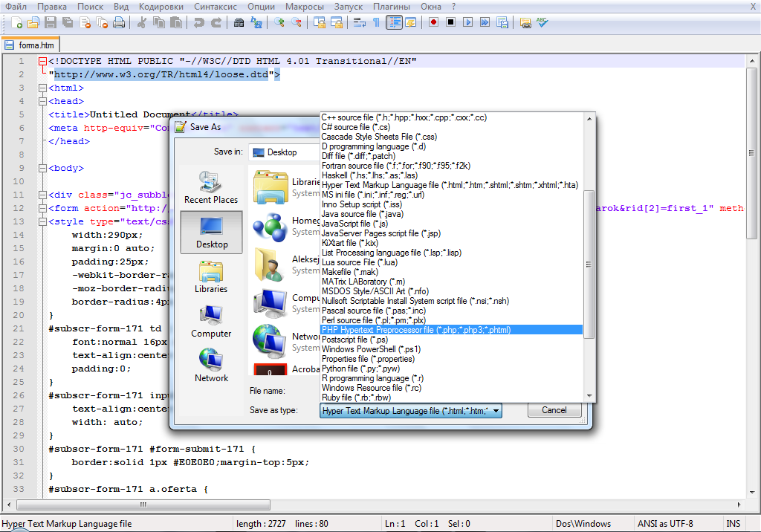The width and height of the screenshot is (761, 532).
Task: Collapse the <html> fold marker on line 3
Action: (42, 88)
